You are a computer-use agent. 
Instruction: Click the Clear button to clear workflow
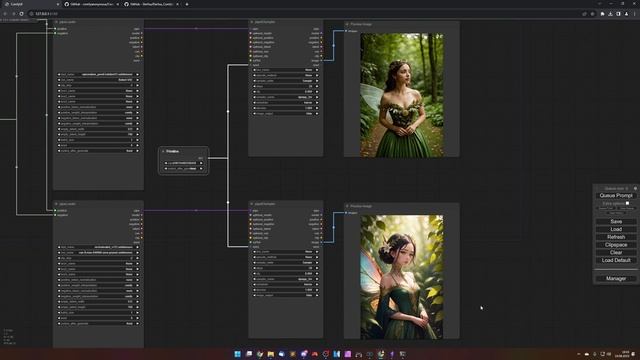click(x=616, y=253)
